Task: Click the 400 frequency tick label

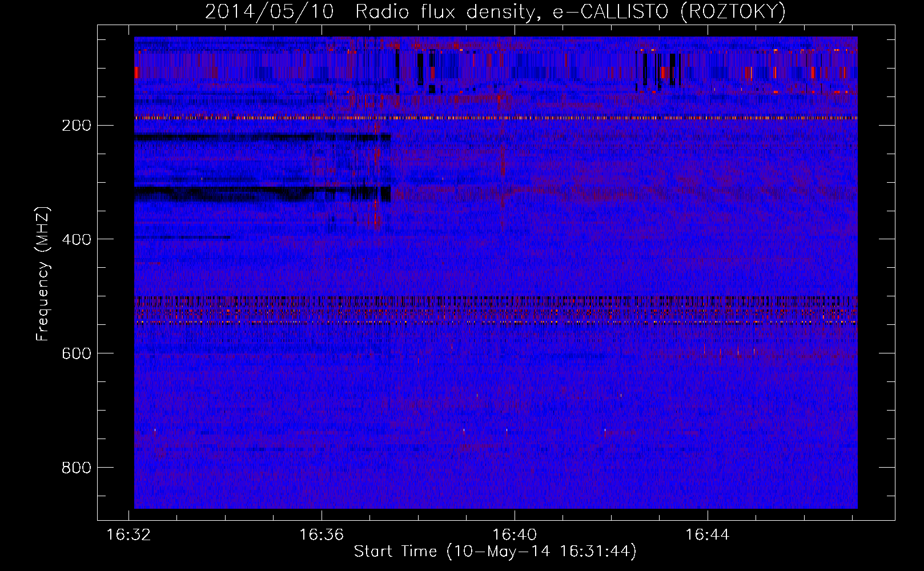Action: point(77,239)
